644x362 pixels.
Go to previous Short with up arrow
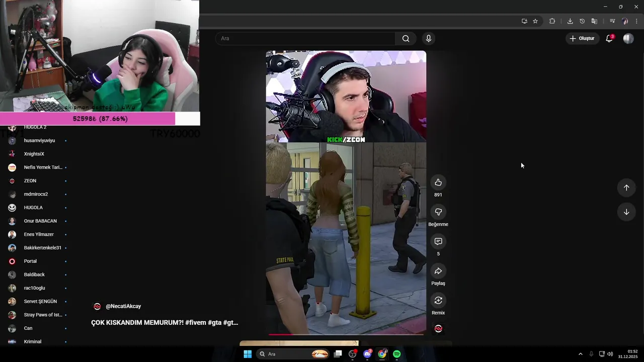point(626,188)
